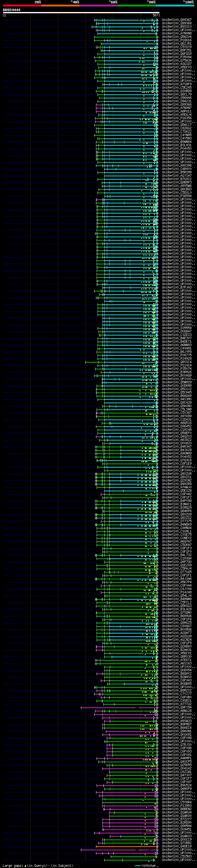Follow the UniRef100_P35074 link

point(177,369)
